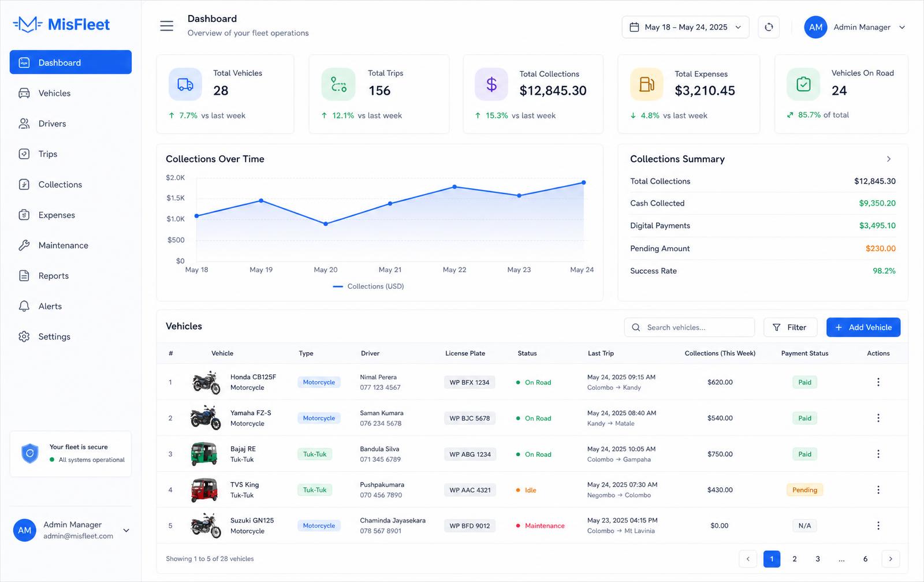Open Expenses in the sidebar
This screenshot has height=582, width=924.
coord(70,215)
